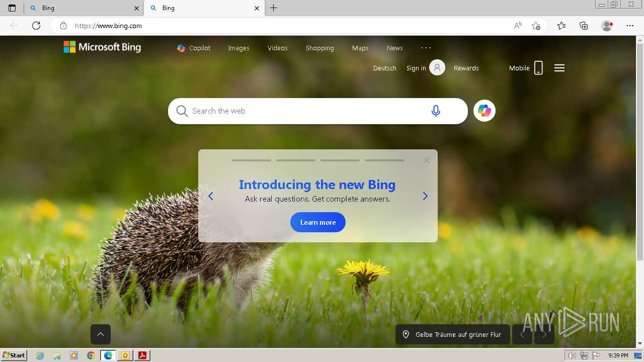This screenshot has height=362, width=644.
Task: Reload the page with refresh icon
Action: click(x=36, y=26)
